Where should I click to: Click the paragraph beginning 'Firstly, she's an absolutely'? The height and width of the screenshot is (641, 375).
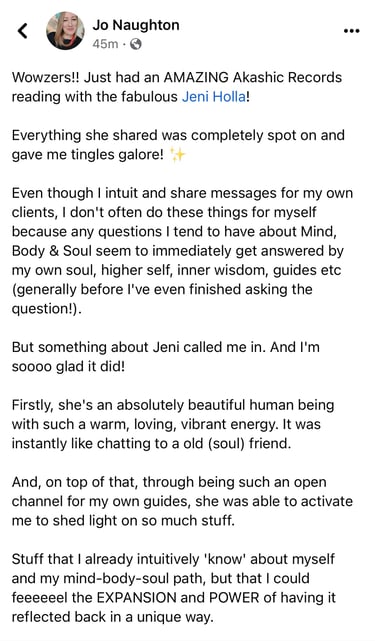(x=173, y=424)
